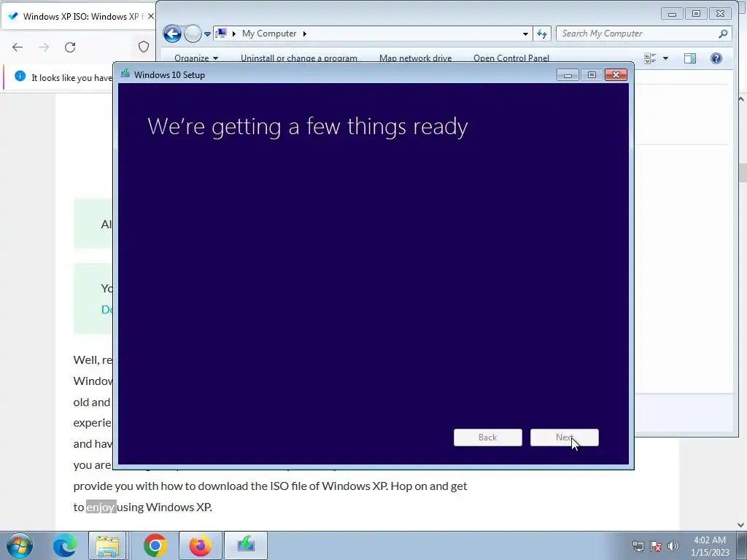Click the Action Center flag icon in the tray
Screen dimensions: 747x560
[x=656, y=546]
